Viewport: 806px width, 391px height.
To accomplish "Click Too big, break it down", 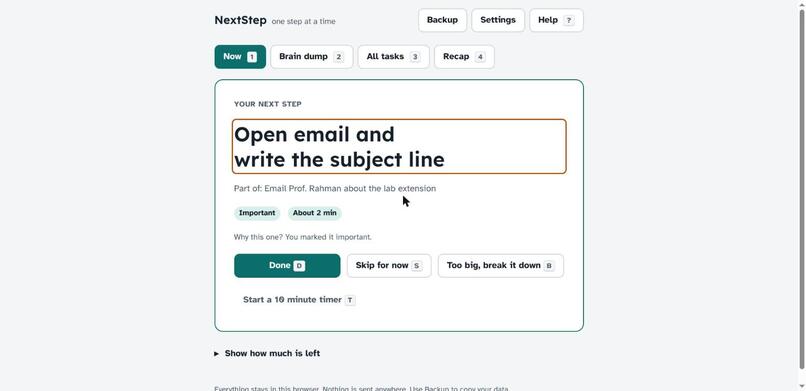I will coord(501,266).
